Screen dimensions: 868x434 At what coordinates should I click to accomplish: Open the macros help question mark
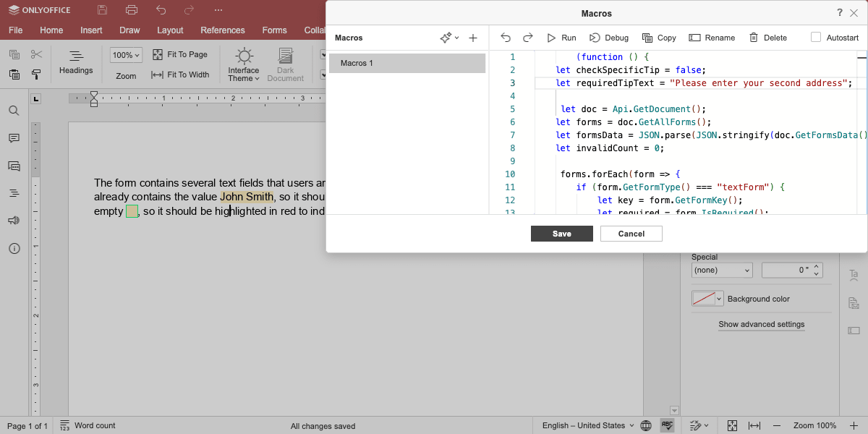(x=840, y=12)
